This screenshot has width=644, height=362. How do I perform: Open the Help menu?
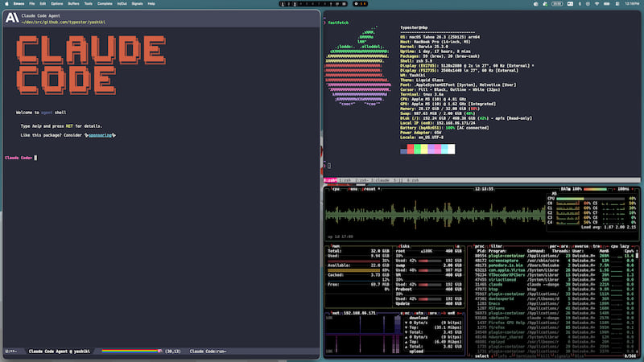151,4
